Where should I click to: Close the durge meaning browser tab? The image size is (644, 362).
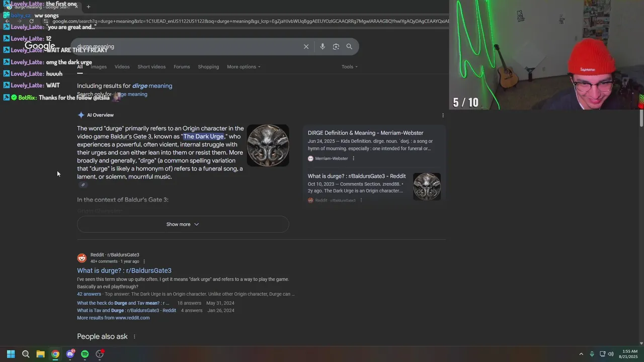[x=76, y=7]
